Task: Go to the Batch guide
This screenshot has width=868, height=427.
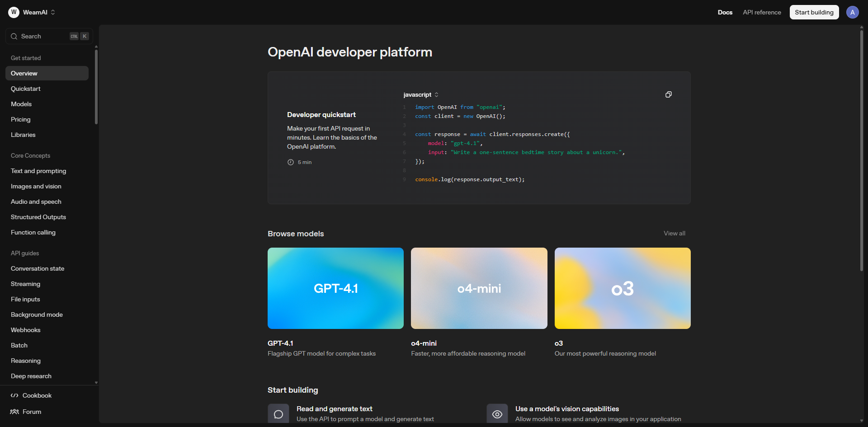Action: [x=47, y=345]
